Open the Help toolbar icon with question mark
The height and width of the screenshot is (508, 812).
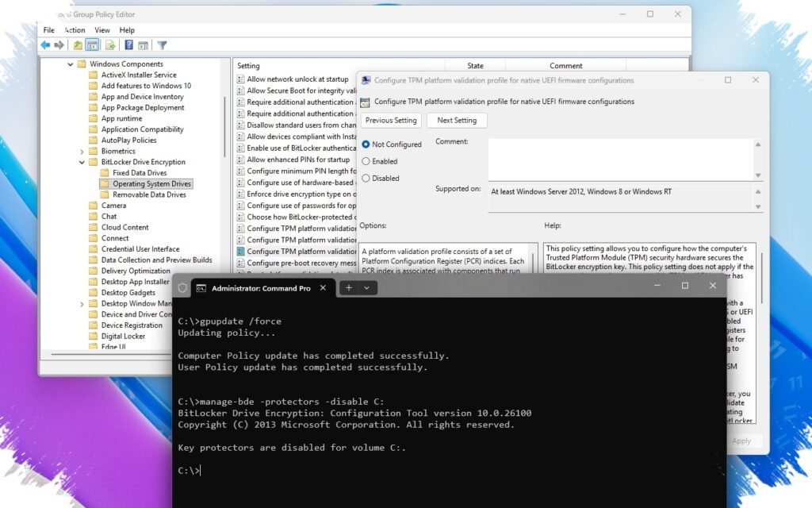pos(129,45)
